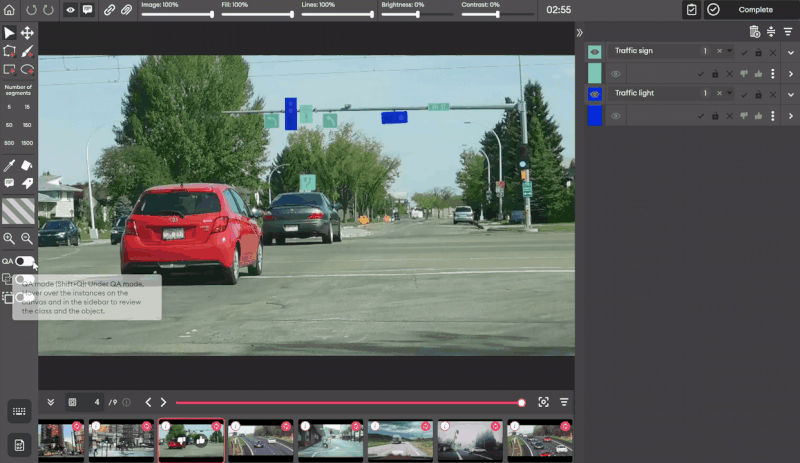Open the comments toggle in top toolbar
This screenshot has height=463, width=800.
tap(88, 10)
